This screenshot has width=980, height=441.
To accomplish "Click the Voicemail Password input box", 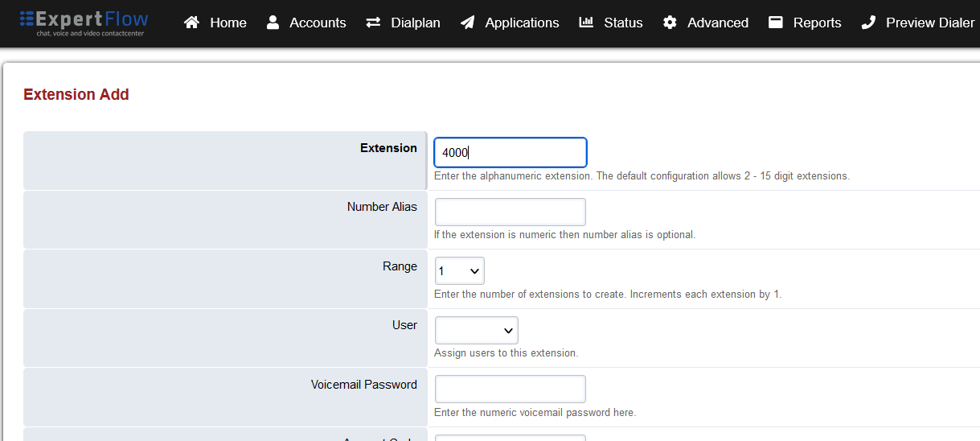I will 510,389.
